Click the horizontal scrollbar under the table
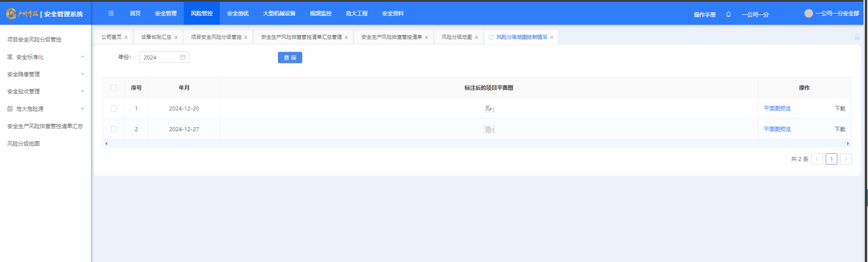Image resolution: width=868 pixels, height=262 pixels. (477, 144)
